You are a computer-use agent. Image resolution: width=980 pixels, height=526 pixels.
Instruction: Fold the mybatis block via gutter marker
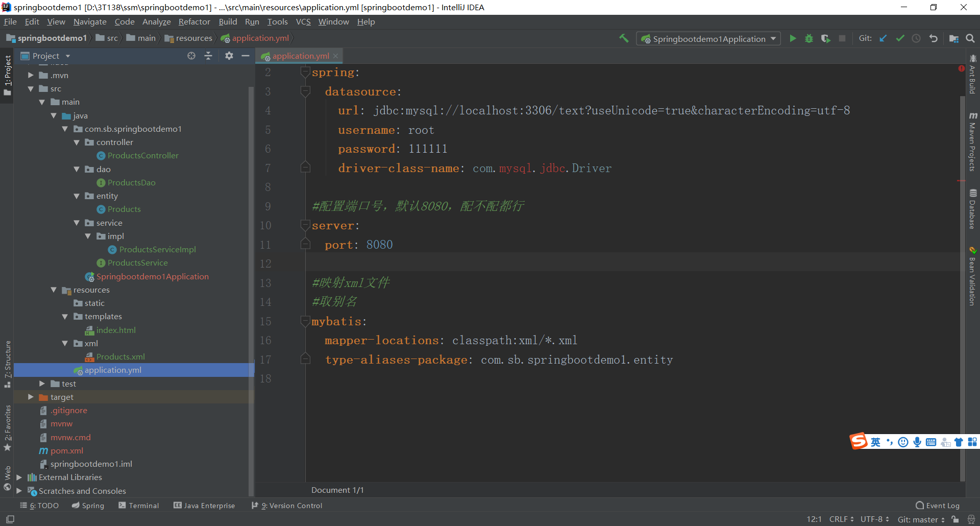pyautogui.click(x=305, y=321)
